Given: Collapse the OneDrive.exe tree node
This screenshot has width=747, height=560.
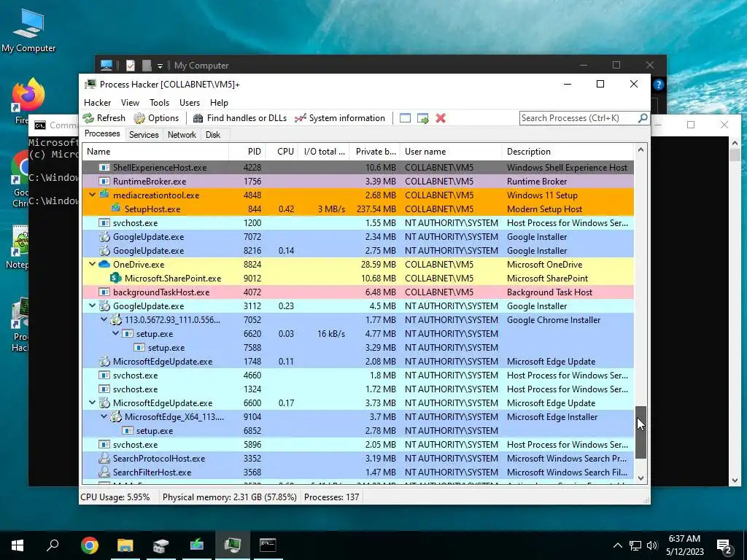Looking at the screenshot, I should pos(92,264).
